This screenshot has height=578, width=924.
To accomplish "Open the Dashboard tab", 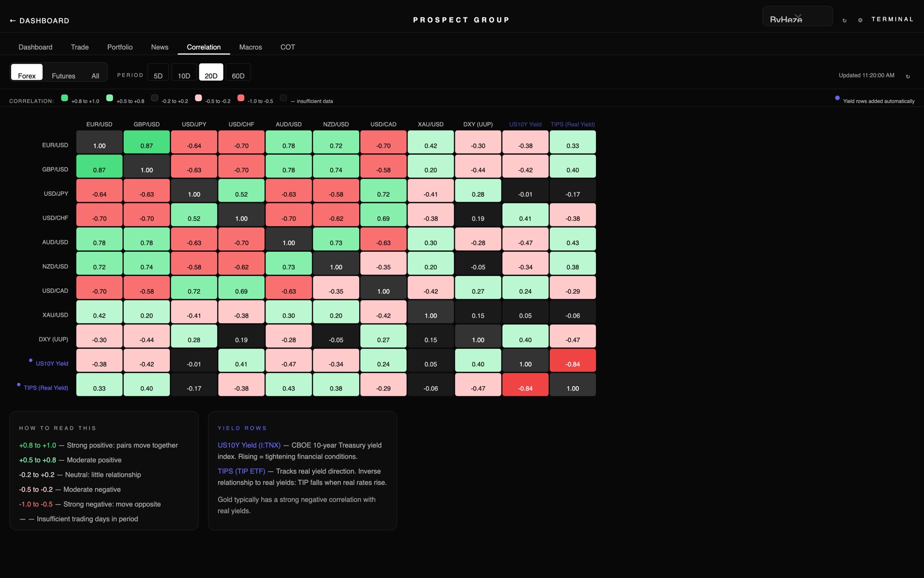I will point(35,47).
